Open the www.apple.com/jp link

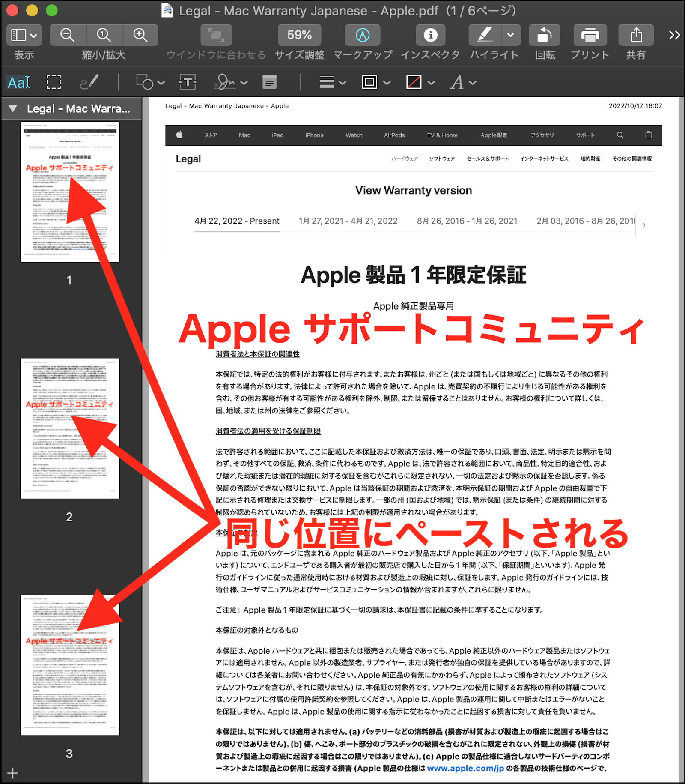[465, 768]
